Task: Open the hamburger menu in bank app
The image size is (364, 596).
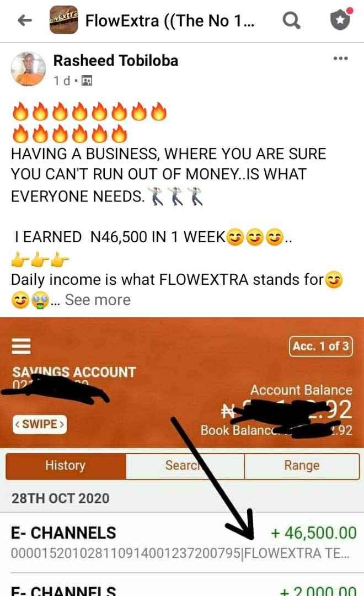Action: [x=22, y=346]
